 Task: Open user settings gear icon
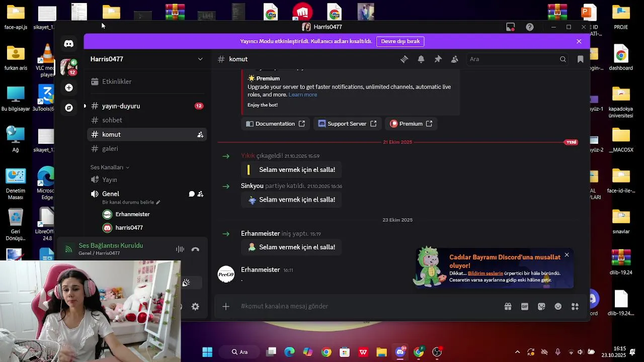click(x=196, y=307)
